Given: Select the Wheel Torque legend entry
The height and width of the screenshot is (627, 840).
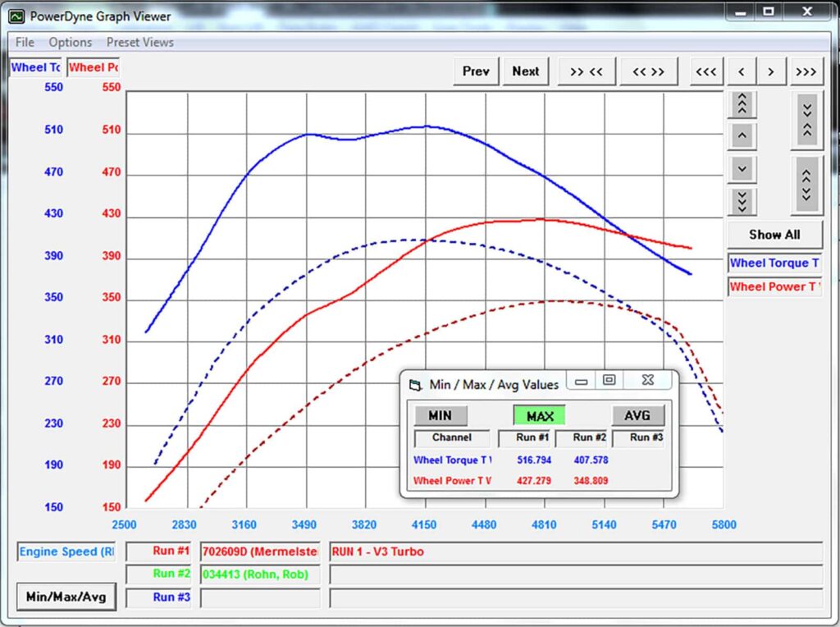Looking at the screenshot, I should [774, 263].
